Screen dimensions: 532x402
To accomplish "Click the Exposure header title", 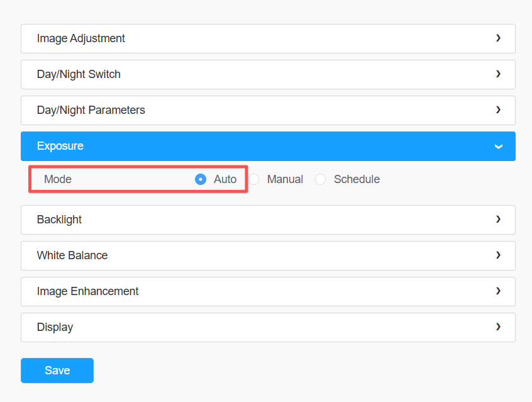I will click(x=60, y=146).
